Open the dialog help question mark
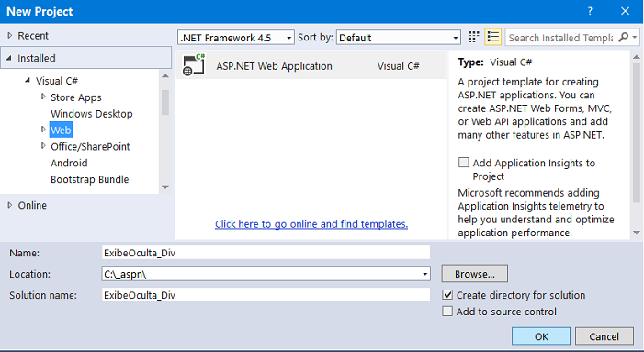 pyautogui.click(x=590, y=11)
